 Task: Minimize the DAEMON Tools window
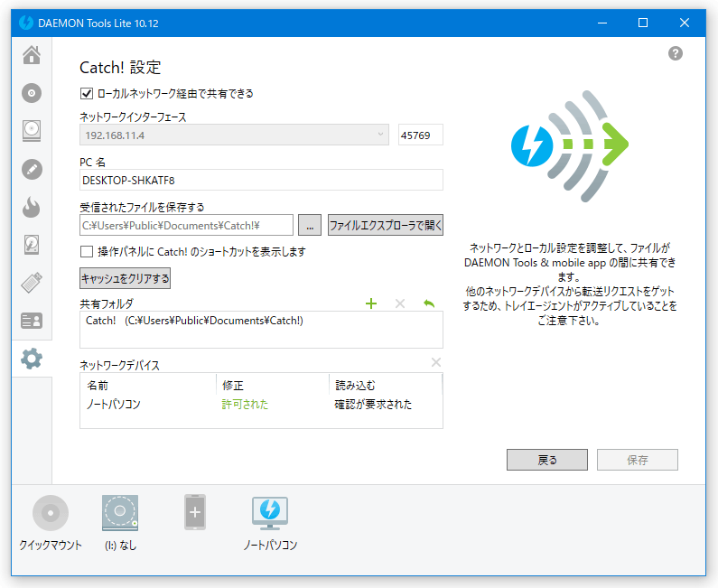(602, 23)
